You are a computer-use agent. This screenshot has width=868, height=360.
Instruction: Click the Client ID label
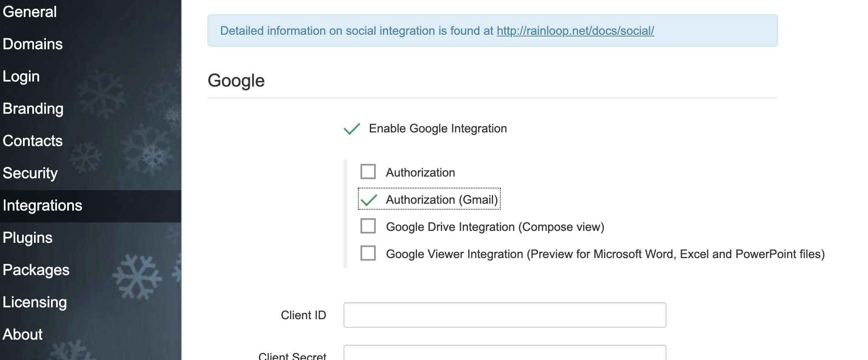pyautogui.click(x=304, y=315)
